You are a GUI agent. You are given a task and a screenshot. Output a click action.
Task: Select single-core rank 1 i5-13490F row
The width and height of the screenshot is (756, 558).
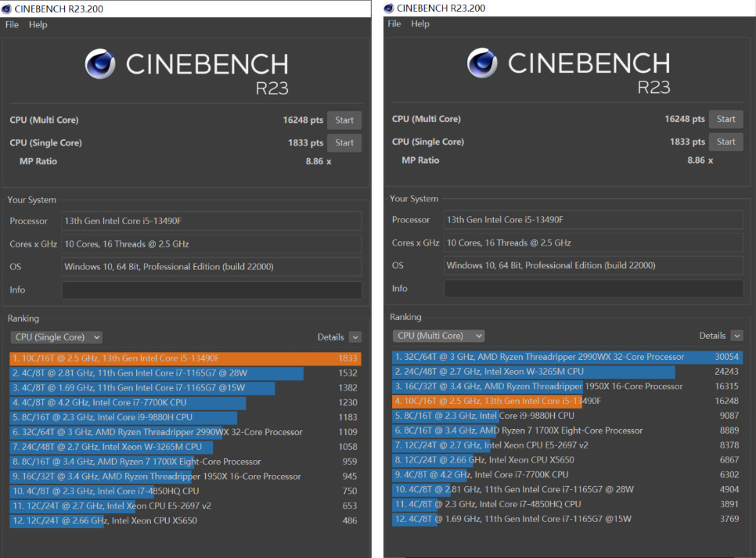coord(185,358)
